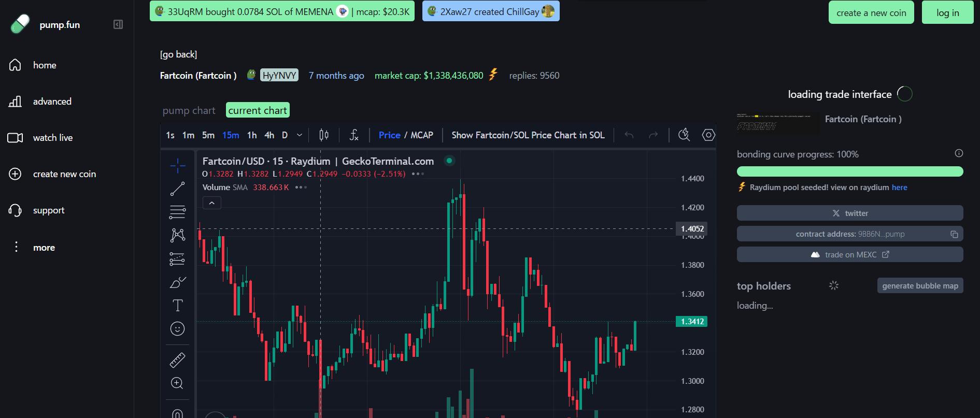Show bonding curve info tooltip
The width and height of the screenshot is (980, 418).
(x=959, y=153)
